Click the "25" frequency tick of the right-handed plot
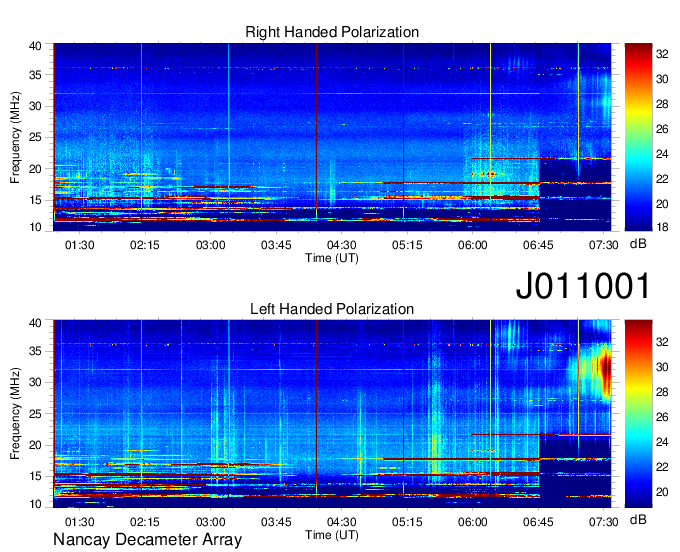This screenshot has height=552, width=680. tap(36, 137)
